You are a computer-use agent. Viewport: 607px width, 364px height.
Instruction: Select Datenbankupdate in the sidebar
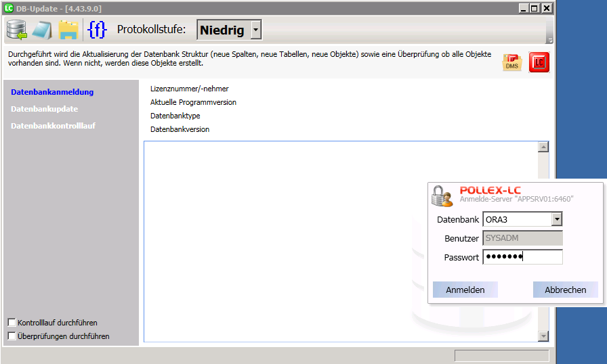[45, 109]
